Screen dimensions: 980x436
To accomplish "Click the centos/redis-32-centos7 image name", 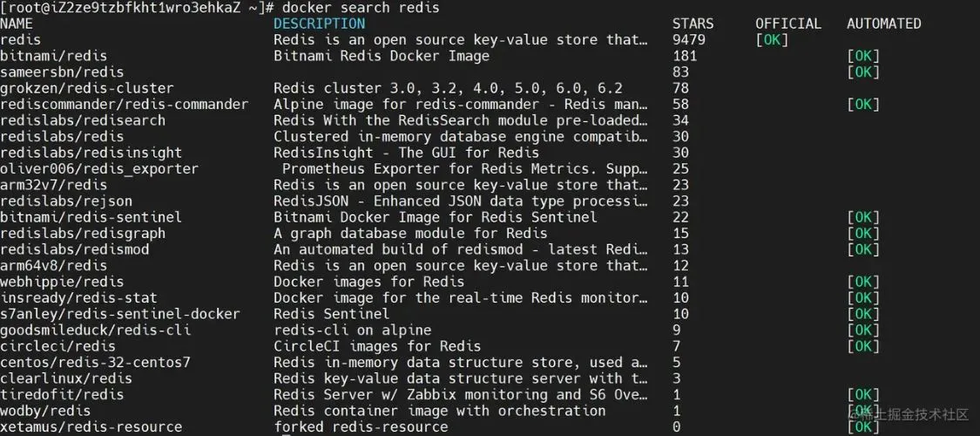I will point(95,363).
